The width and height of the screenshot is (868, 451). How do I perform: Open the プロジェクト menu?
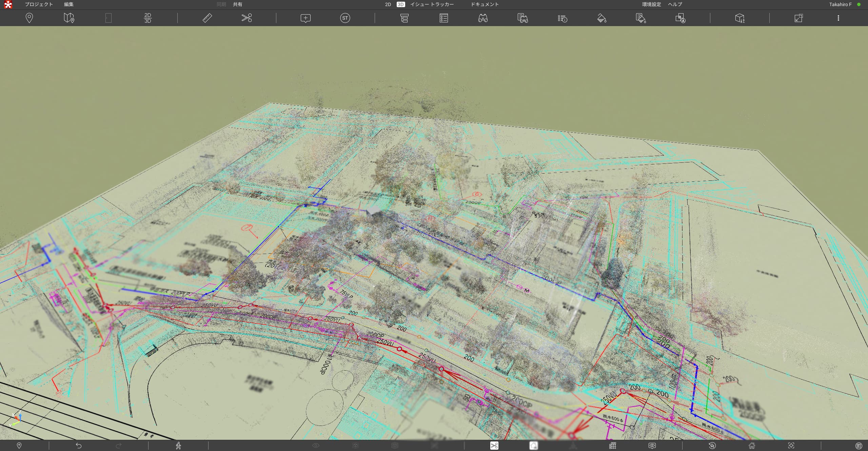(39, 4)
